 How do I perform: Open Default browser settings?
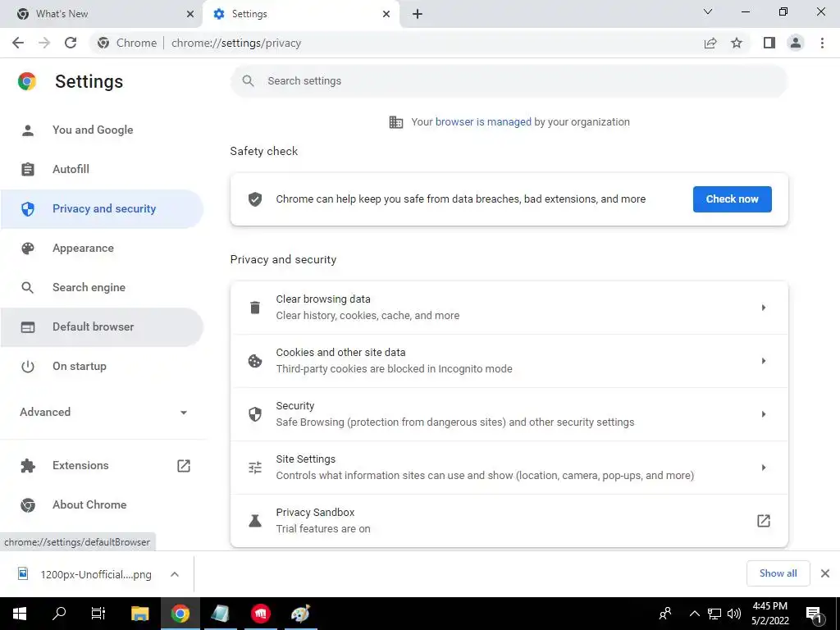point(102,326)
